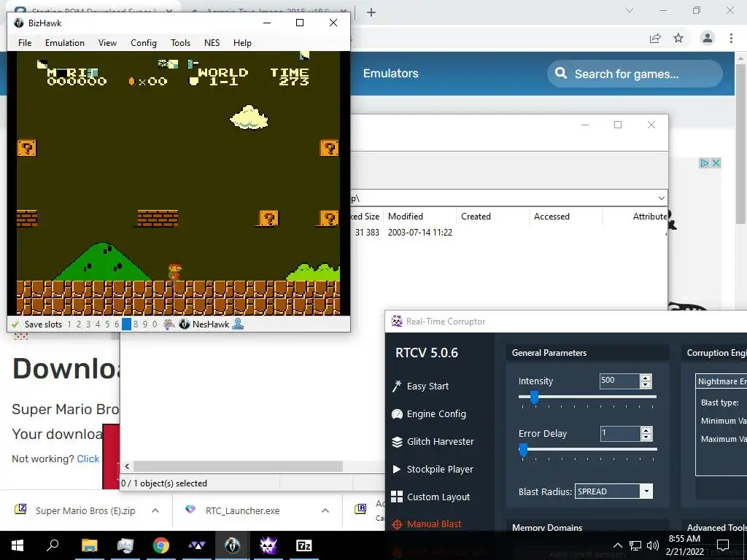The height and width of the screenshot is (560, 747).
Task: Open the Help menu in BizHawk
Action: pyautogui.click(x=242, y=43)
